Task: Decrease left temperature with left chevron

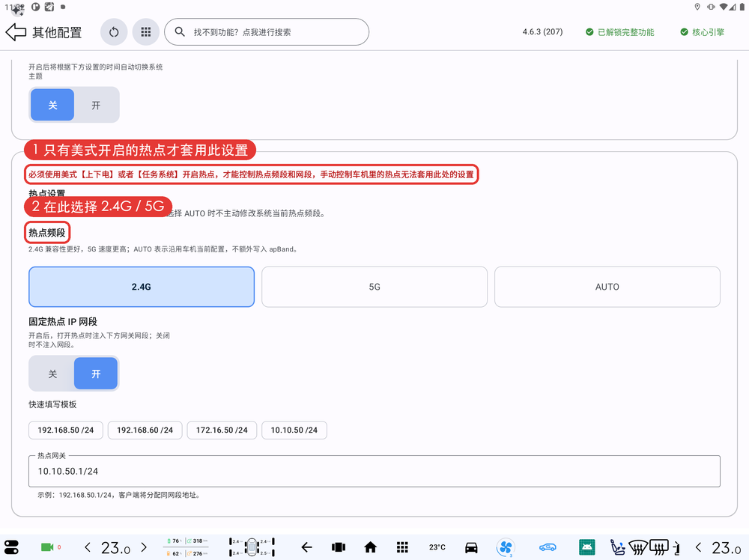Action: coord(88,547)
